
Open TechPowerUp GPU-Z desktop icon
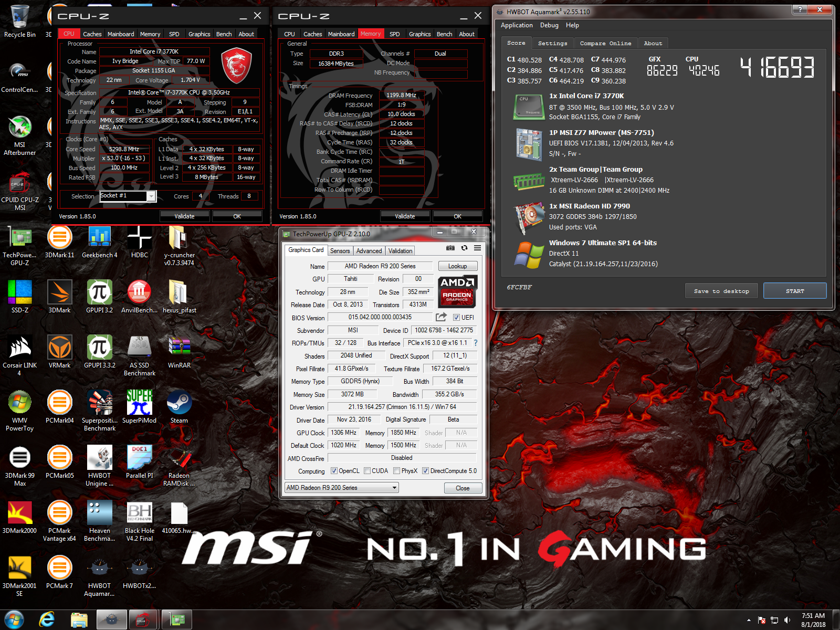20,246
